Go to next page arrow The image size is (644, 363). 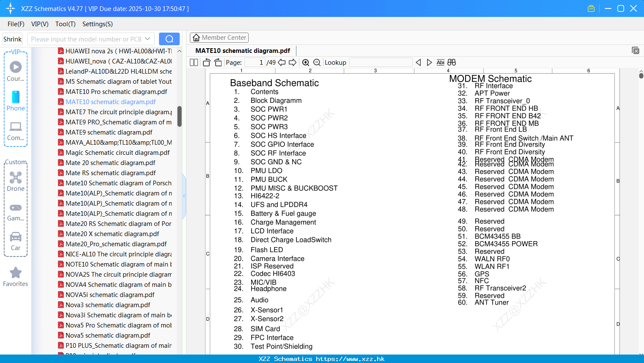293,63
